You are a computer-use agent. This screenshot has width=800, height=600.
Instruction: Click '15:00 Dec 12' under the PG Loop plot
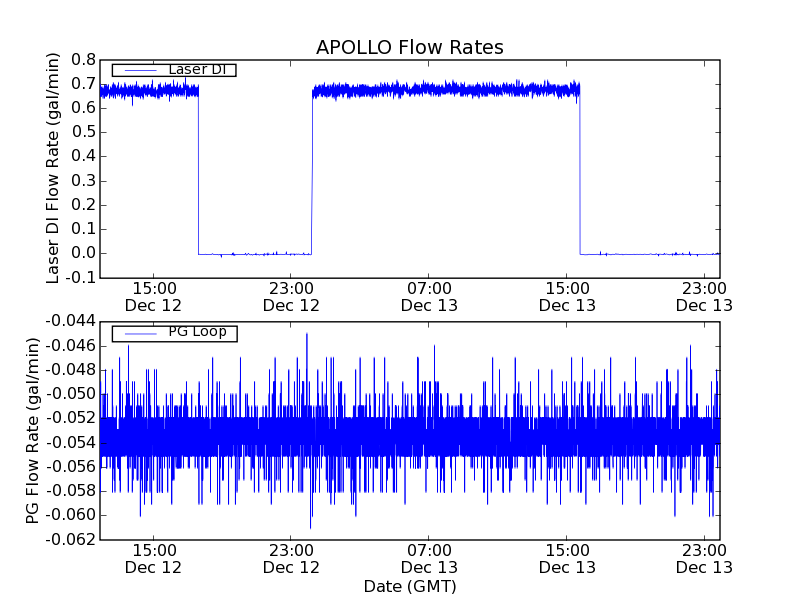[x=154, y=559]
